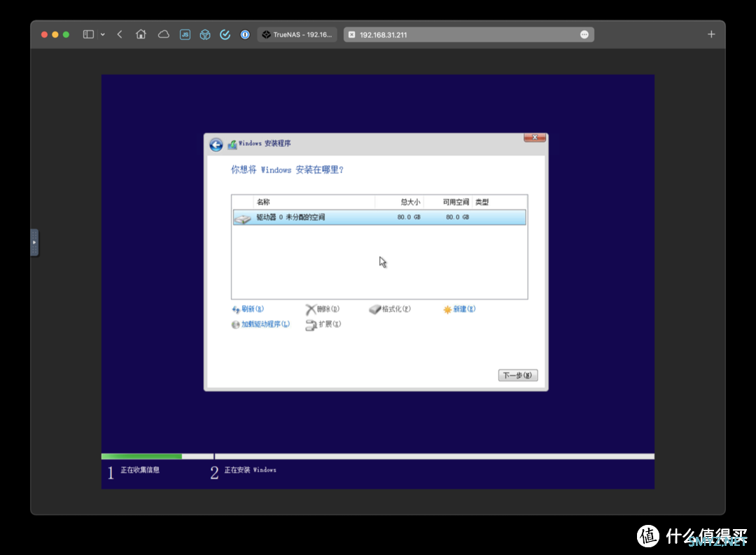Click the blue back arrow in Windows Setup
The image size is (756, 555).
216,144
